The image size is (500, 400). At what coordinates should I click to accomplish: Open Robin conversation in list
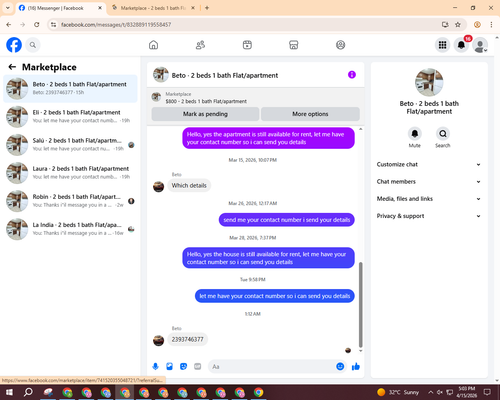tap(70, 201)
